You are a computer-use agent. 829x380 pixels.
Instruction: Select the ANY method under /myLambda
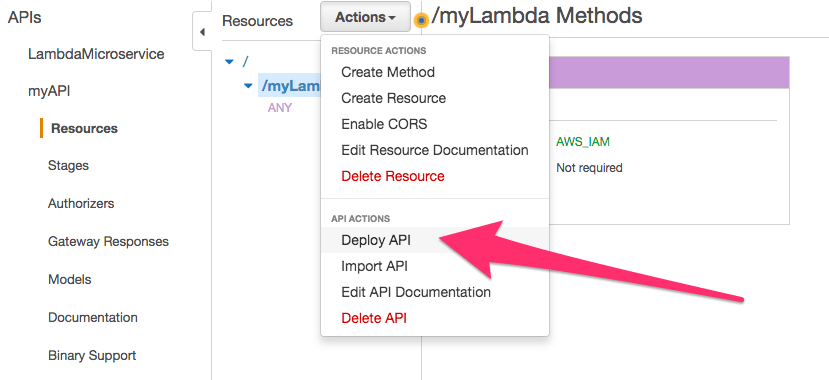pos(280,108)
